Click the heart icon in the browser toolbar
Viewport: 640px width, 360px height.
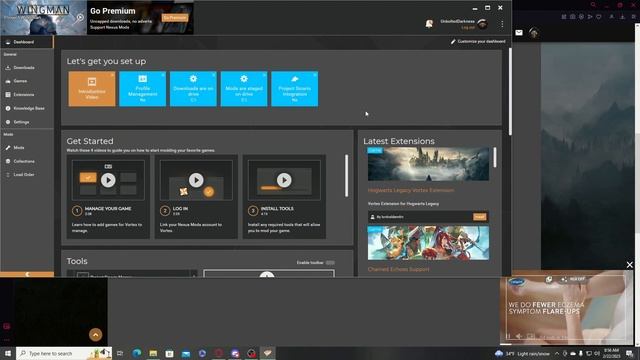(599, 17)
